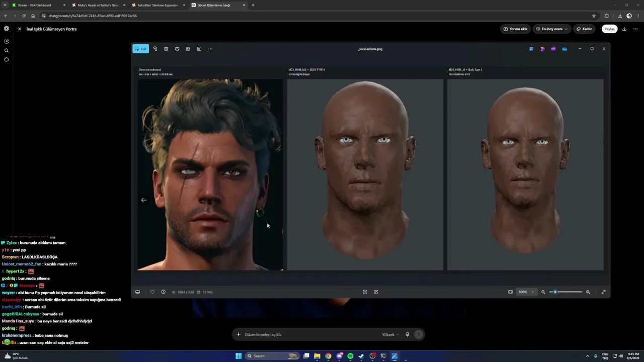Open OneDrive cloud icon in Photos
The image size is (644, 362).
point(565,49)
